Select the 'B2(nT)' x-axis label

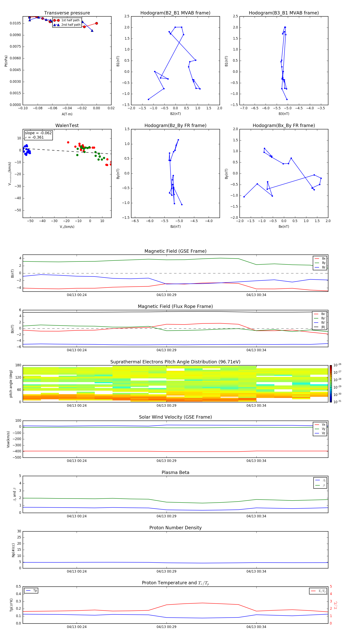[x=175, y=114]
